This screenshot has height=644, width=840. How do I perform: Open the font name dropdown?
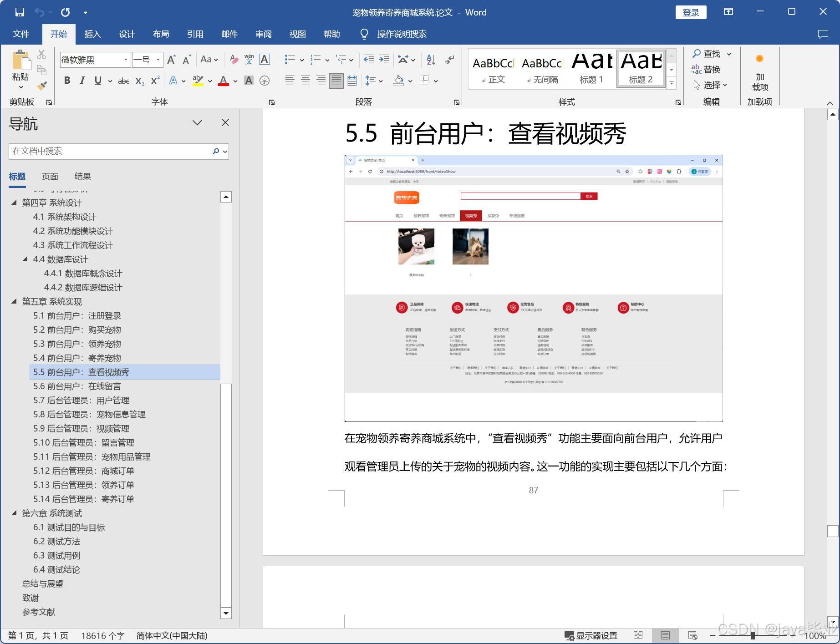[x=126, y=60]
